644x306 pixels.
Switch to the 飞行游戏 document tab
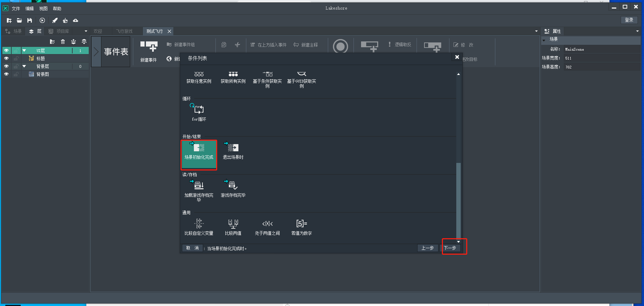coord(124,31)
